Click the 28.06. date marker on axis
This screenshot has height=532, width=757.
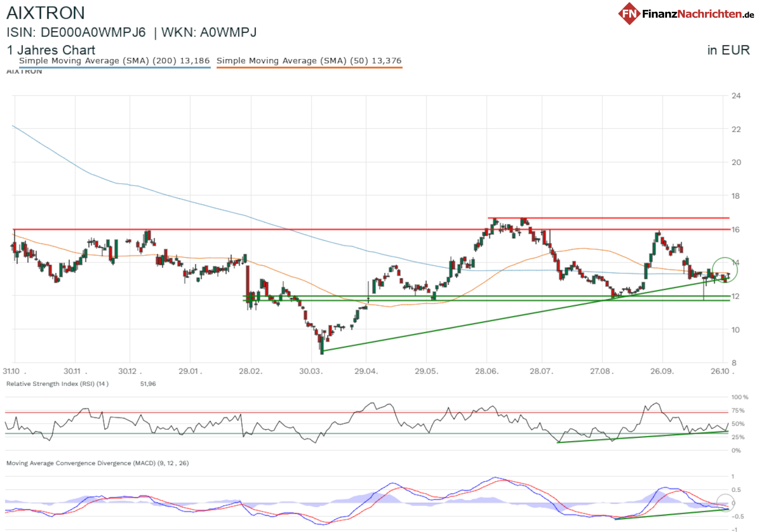pyautogui.click(x=487, y=372)
